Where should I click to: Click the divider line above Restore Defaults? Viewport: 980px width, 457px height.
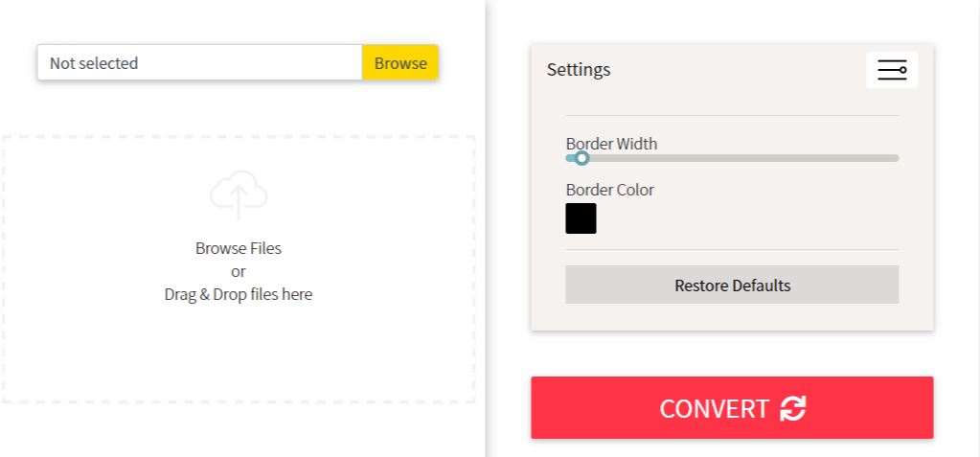pyautogui.click(x=732, y=249)
